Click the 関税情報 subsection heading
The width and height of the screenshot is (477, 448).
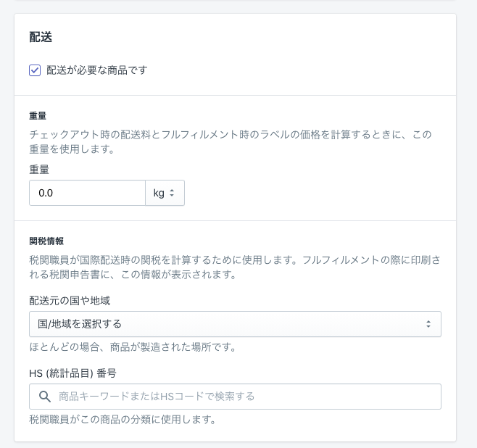pos(43,241)
